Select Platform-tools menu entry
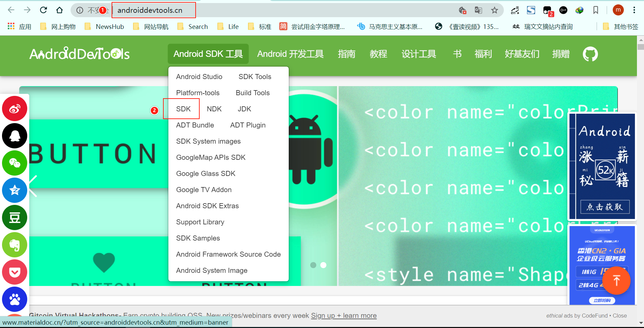644x328 pixels. click(x=198, y=93)
